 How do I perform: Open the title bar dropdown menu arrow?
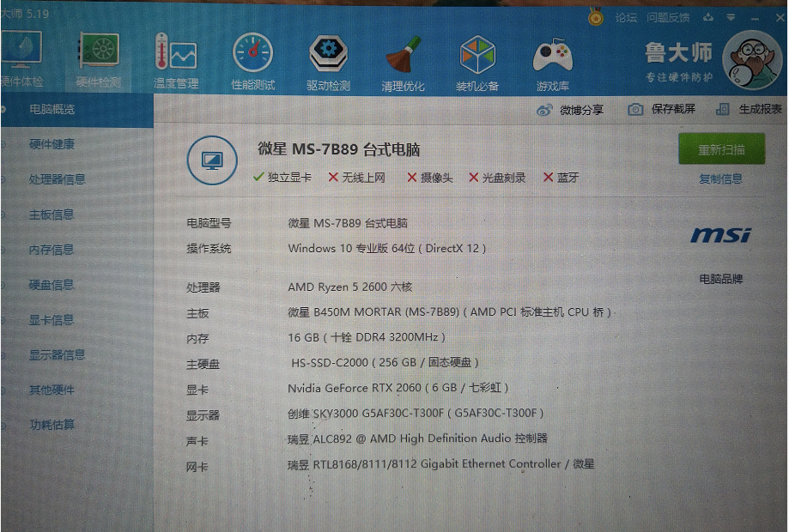[x=731, y=18]
